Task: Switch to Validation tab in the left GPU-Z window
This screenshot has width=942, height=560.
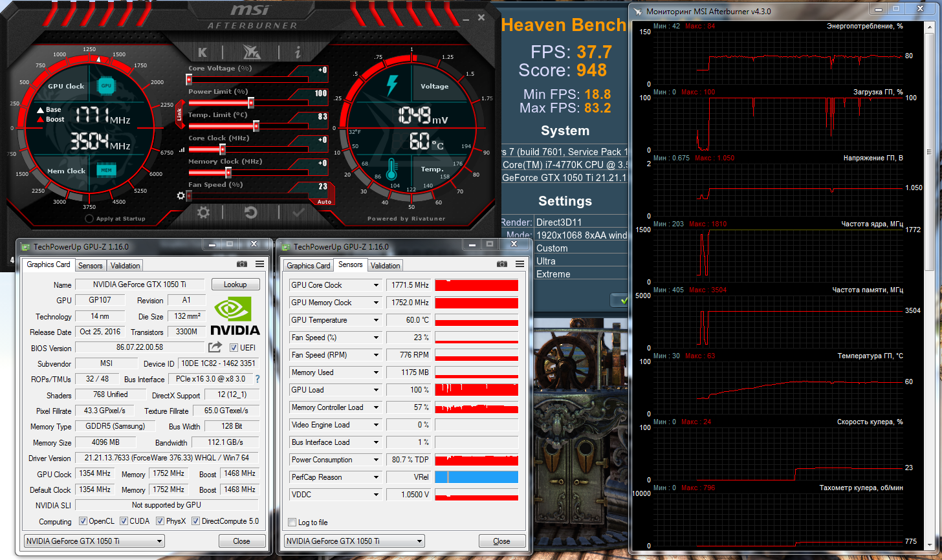Action: [125, 265]
